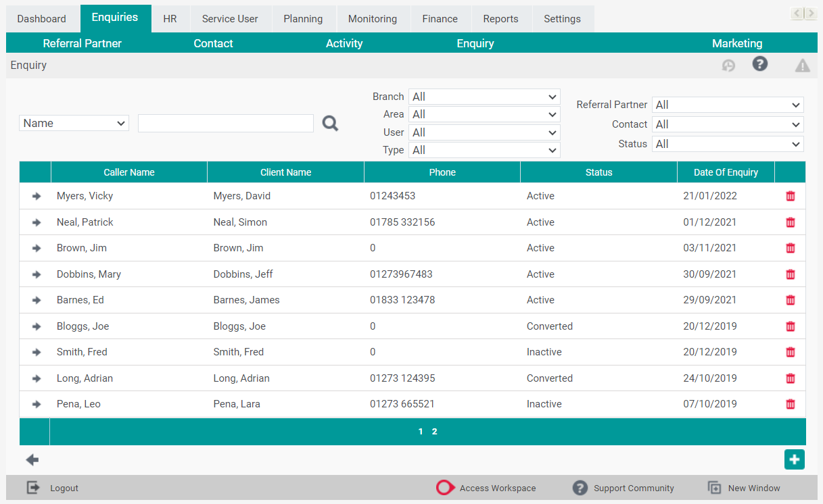
Task: Open the Name search field dropdown
Action: point(74,123)
